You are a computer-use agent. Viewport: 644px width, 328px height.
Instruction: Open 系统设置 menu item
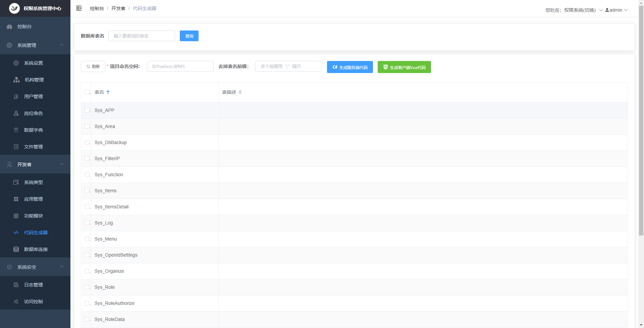[x=35, y=63]
